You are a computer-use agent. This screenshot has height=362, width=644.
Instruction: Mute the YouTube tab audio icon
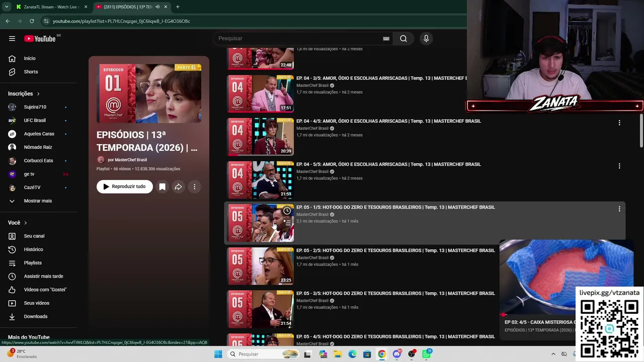click(x=157, y=7)
